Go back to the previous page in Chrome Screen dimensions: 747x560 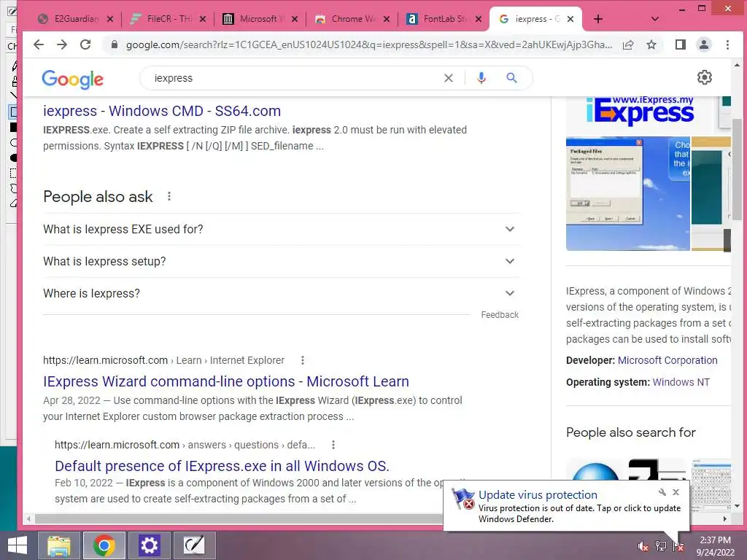point(39,44)
